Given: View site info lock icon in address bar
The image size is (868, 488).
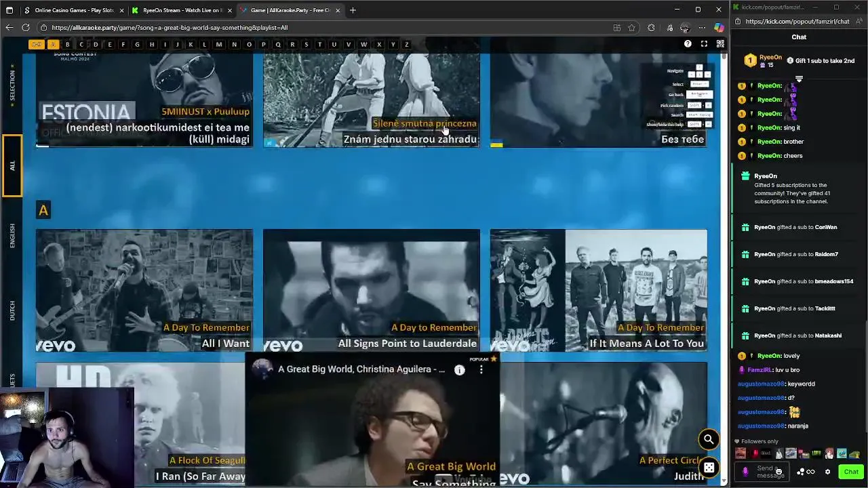Looking at the screenshot, I should tap(43, 28).
